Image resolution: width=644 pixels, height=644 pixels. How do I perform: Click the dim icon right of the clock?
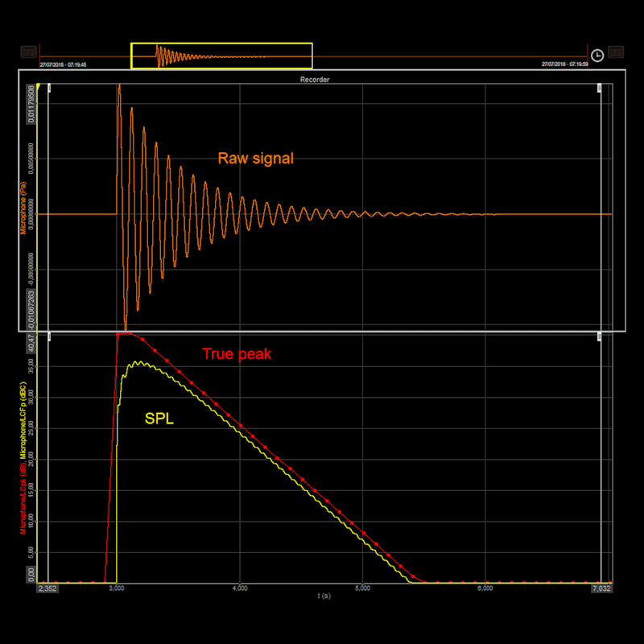pyautogui.click(x=616, y=52)
